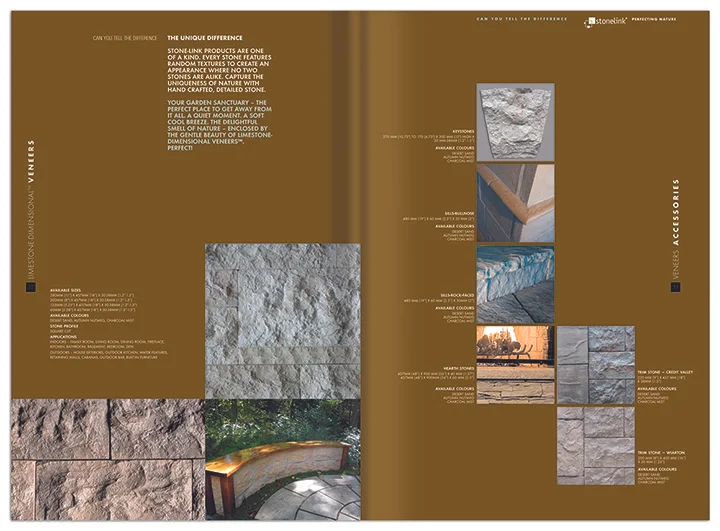720x531 pixels.
Task: Click paragraph starting "Stone-Link products are one"
Action: [219, 70]
